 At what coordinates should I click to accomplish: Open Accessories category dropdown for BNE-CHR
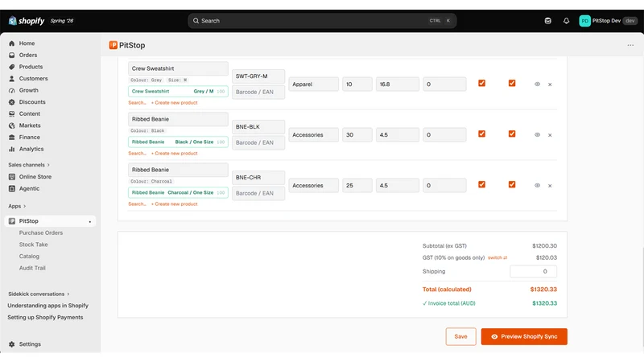(313, 186)
